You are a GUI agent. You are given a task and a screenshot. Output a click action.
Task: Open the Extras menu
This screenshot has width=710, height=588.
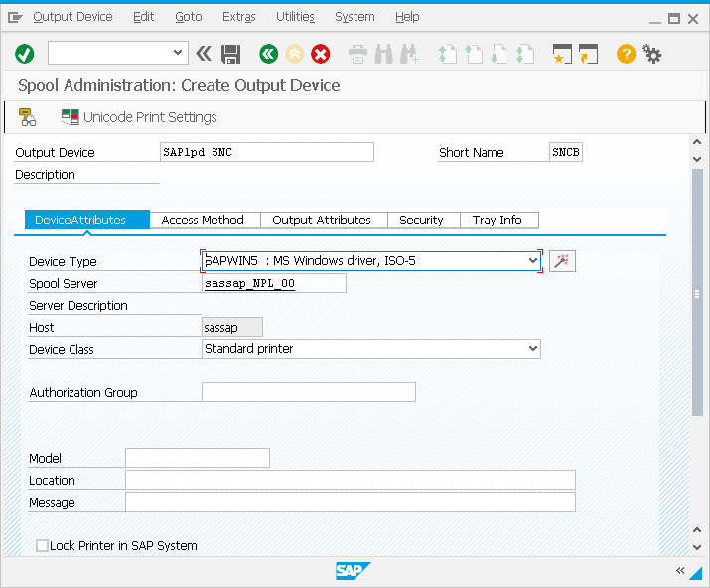[239, 17]
